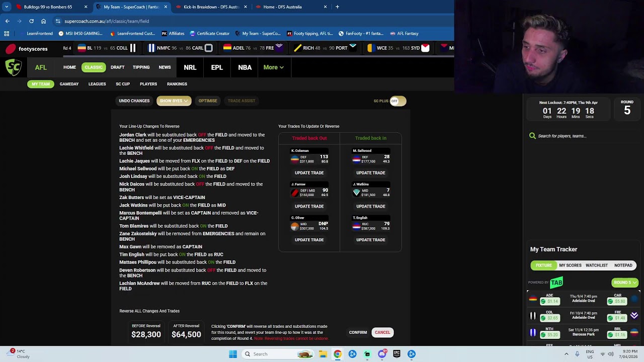Click the Collingwood logo in the fixture list
644x362 pixels.
click(x=533, y=316)
